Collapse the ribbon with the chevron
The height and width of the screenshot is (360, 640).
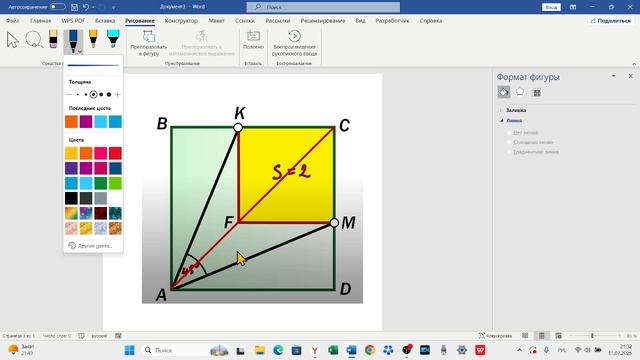pyautogui.click(x=634, y=64)
